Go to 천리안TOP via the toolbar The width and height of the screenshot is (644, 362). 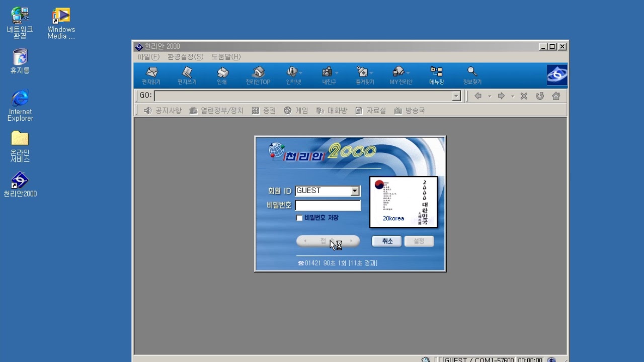pyautogui.click(x=258, y=75)
